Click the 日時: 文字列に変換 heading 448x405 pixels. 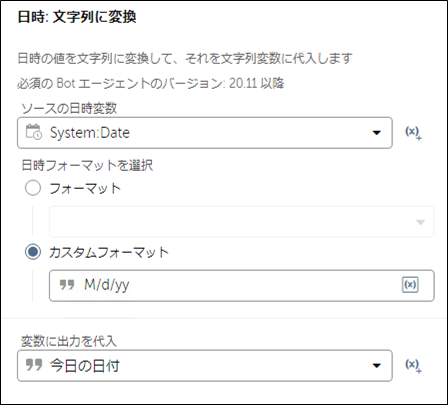(77, 17)
